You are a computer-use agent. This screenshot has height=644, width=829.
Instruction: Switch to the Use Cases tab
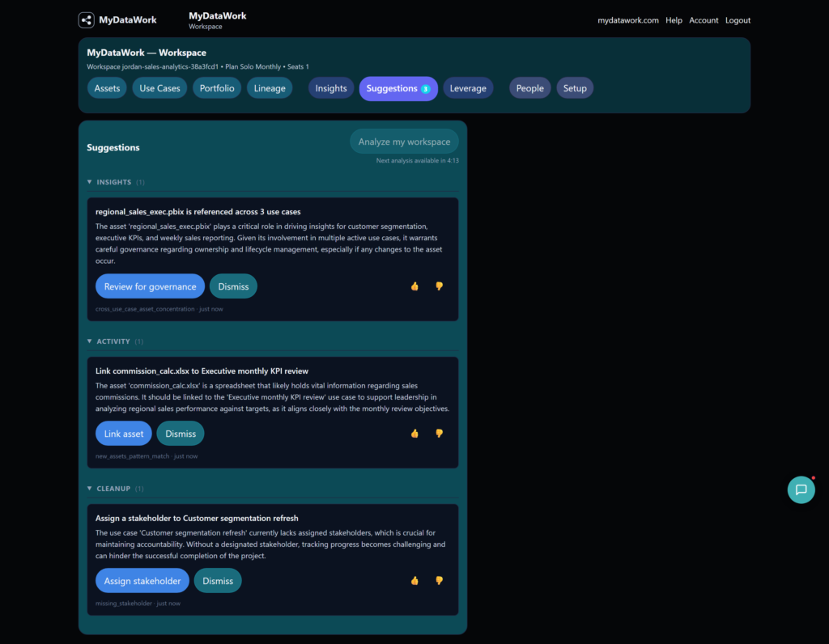click(159, 88)
